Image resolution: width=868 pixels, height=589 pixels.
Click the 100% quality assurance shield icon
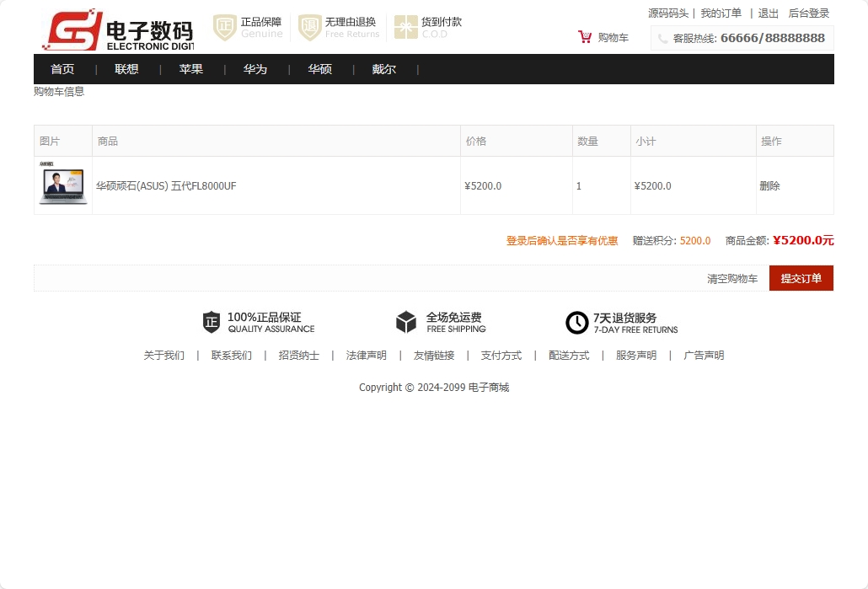tap(212, 323)
